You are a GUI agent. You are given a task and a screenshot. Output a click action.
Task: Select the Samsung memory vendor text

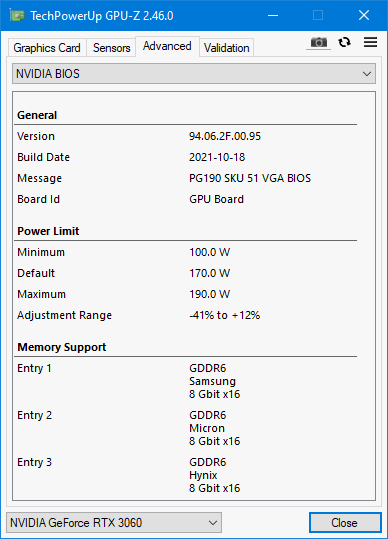coord(212,381)
